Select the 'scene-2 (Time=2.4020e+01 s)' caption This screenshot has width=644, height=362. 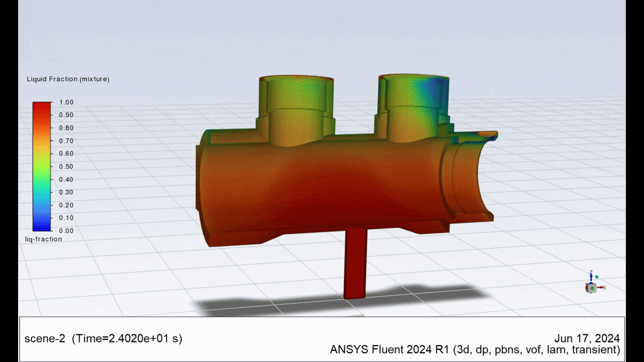pyautogui.click(x=103, y=339)
